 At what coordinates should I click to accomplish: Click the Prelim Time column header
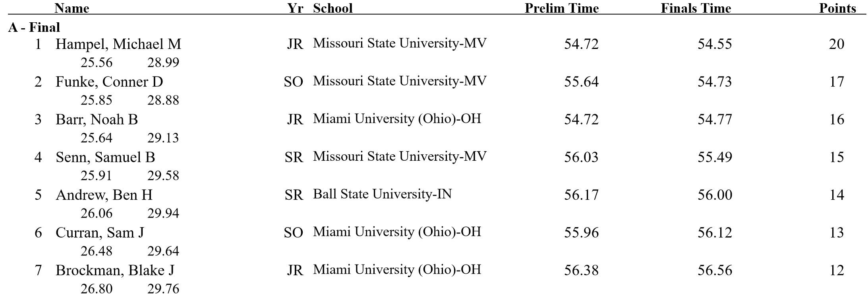tap(561, 8)
